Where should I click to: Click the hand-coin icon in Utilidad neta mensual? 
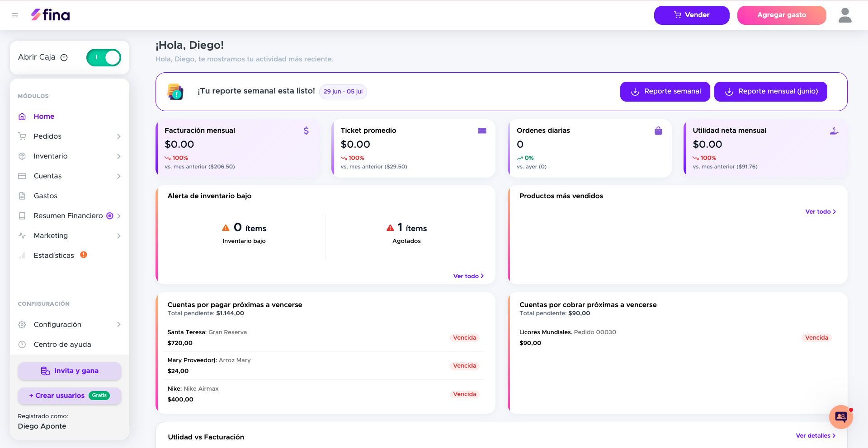click(835, 131)
